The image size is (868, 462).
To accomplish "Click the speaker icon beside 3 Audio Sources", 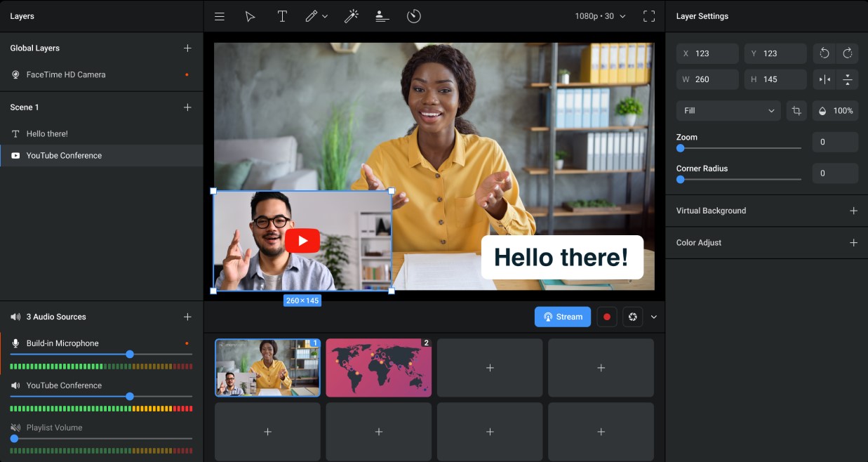I will coord(15,317).
